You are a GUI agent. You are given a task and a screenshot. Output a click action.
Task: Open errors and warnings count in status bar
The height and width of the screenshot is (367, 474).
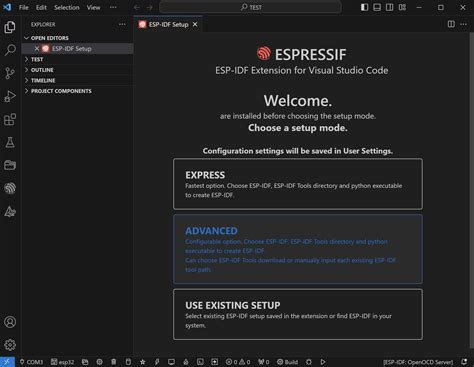[238, 362]
